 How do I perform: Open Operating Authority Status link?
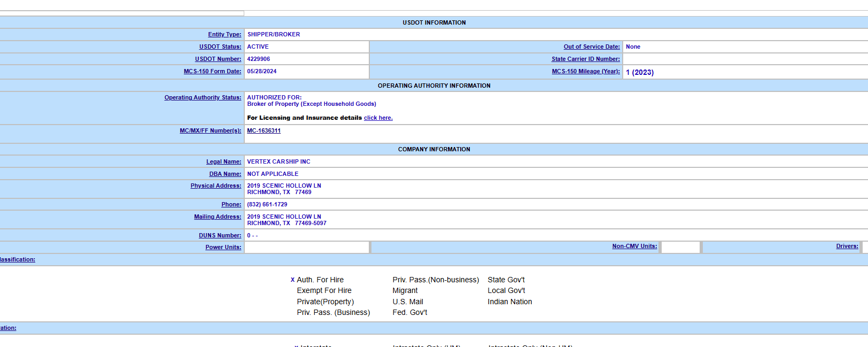point(203,97)
